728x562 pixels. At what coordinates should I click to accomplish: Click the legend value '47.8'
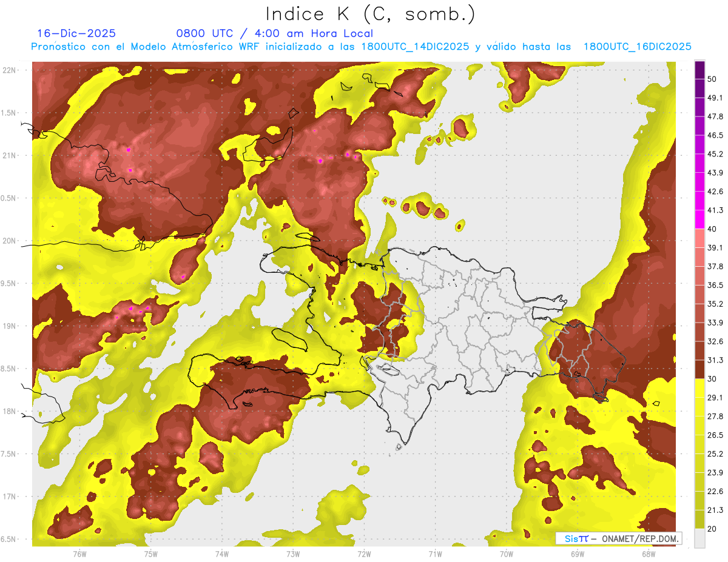[x=715, y=116]
